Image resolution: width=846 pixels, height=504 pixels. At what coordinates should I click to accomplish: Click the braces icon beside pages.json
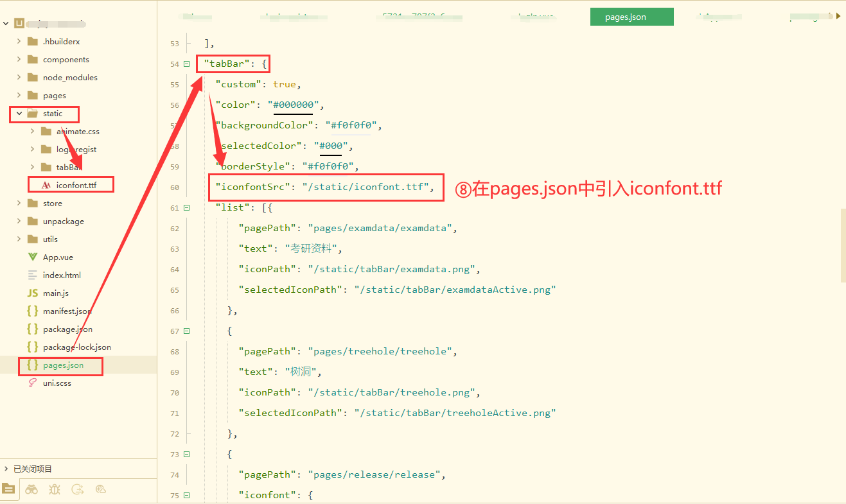[33, 365]
